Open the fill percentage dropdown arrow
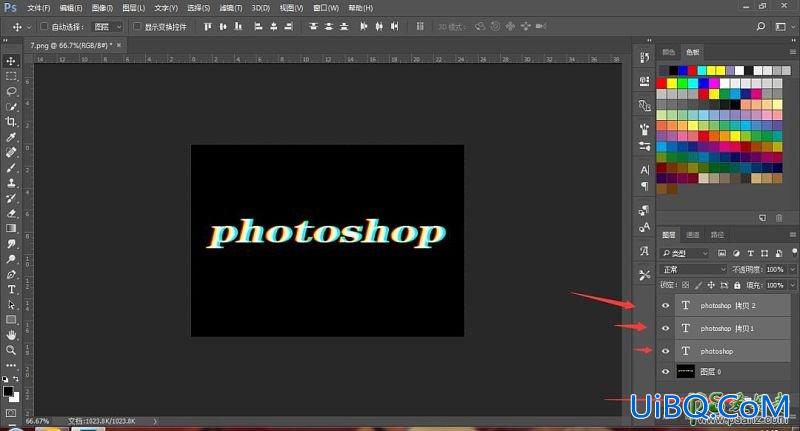Screen dimensions: 800x431 point(792,285)
